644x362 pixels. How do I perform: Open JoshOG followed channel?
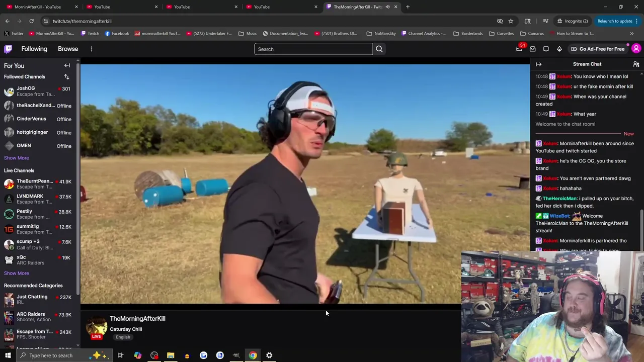39,91
